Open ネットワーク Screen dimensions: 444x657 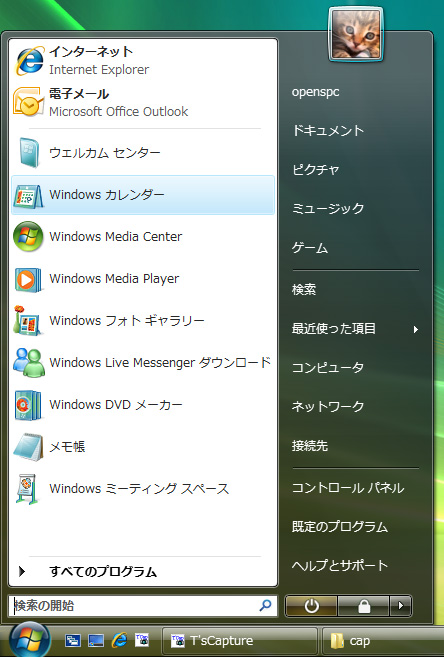[328, 406]
